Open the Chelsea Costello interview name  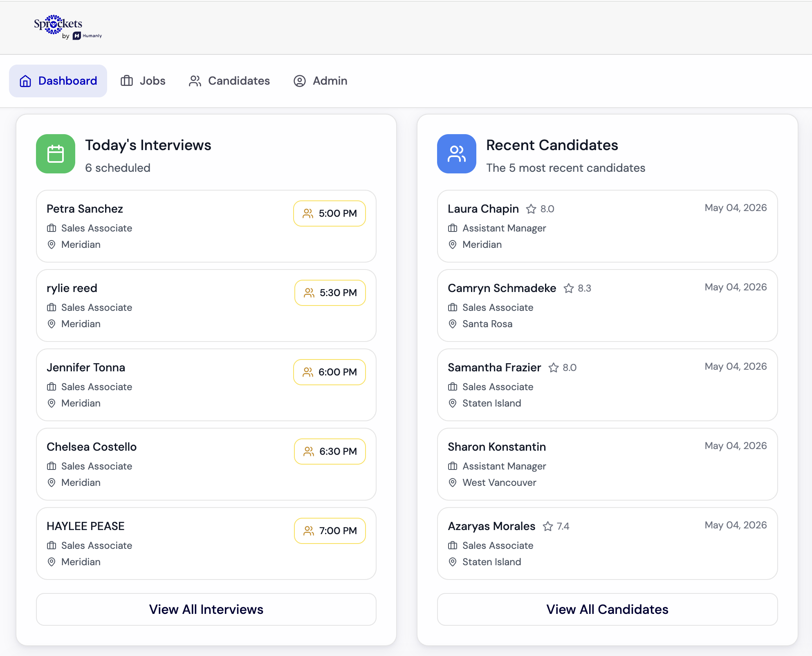92,447
